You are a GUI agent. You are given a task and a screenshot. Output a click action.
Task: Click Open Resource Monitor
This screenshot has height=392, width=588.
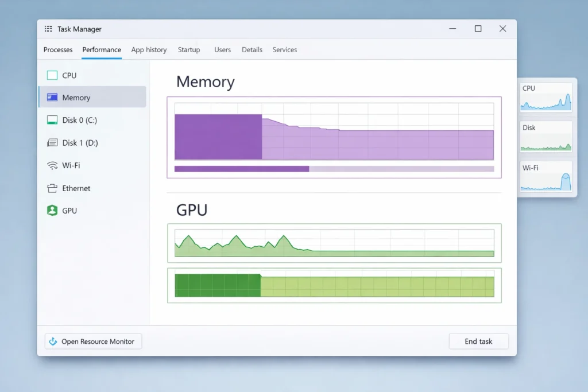pos(92,341)
